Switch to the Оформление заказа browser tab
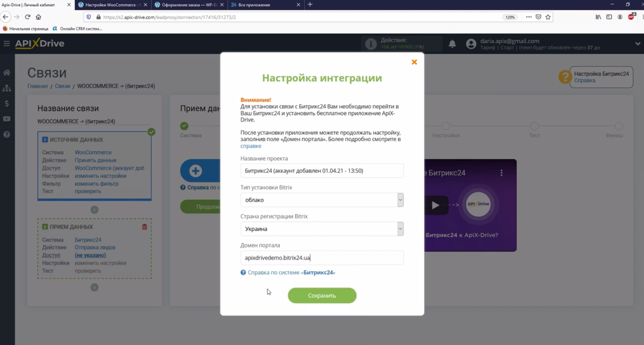Screen dimensions: 644x345 point(189,5)
